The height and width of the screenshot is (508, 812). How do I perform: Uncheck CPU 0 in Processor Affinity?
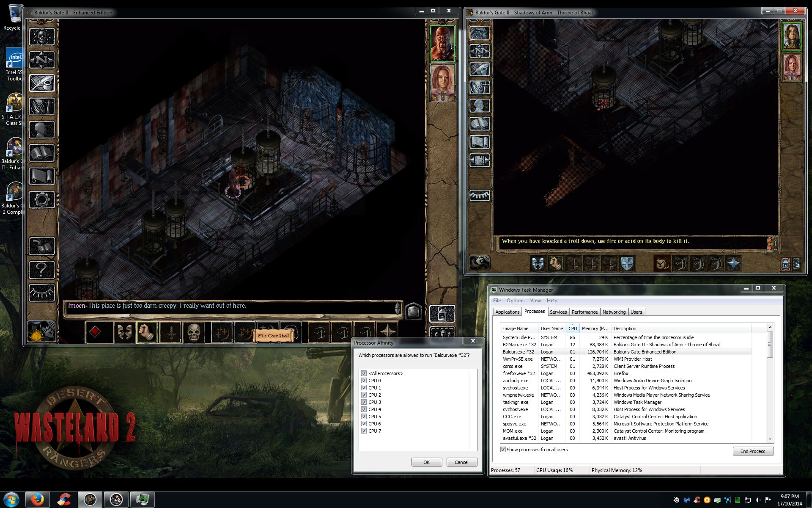(x=364, y=381)
